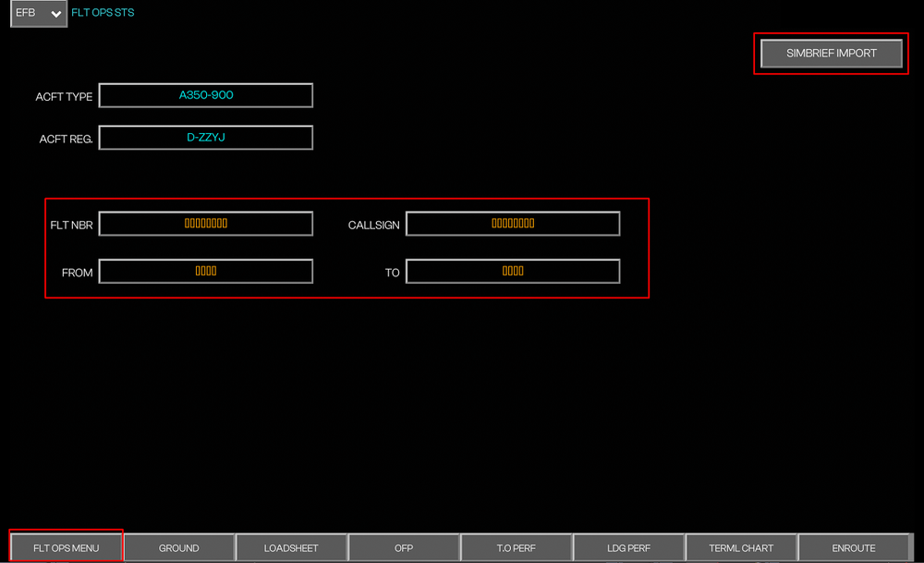Screen dimensions: 924x563
Task: Click into the CALLSIGN entry box
Action: point(513,224)
